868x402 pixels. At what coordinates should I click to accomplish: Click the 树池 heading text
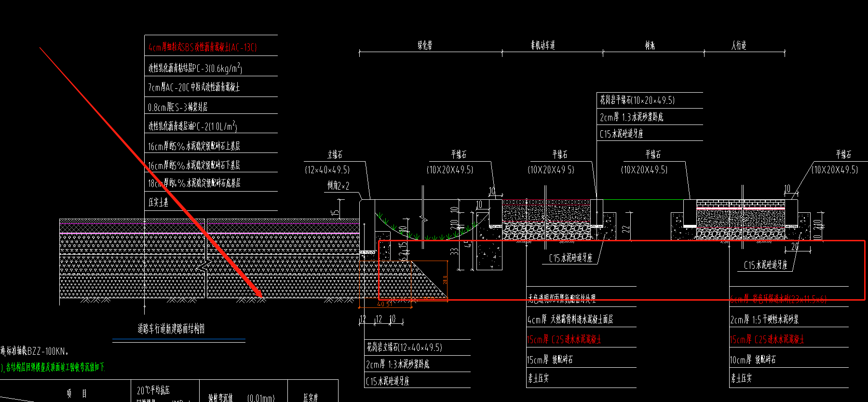tap(650, 45)
